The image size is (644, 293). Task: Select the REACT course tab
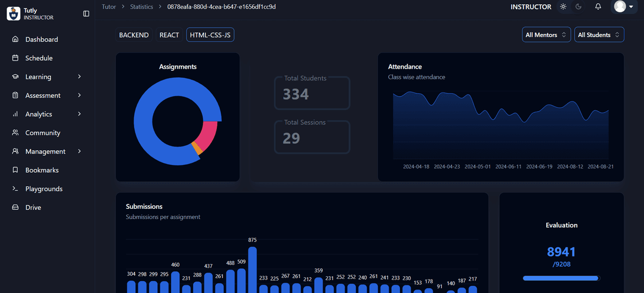[x=169, y=35]
